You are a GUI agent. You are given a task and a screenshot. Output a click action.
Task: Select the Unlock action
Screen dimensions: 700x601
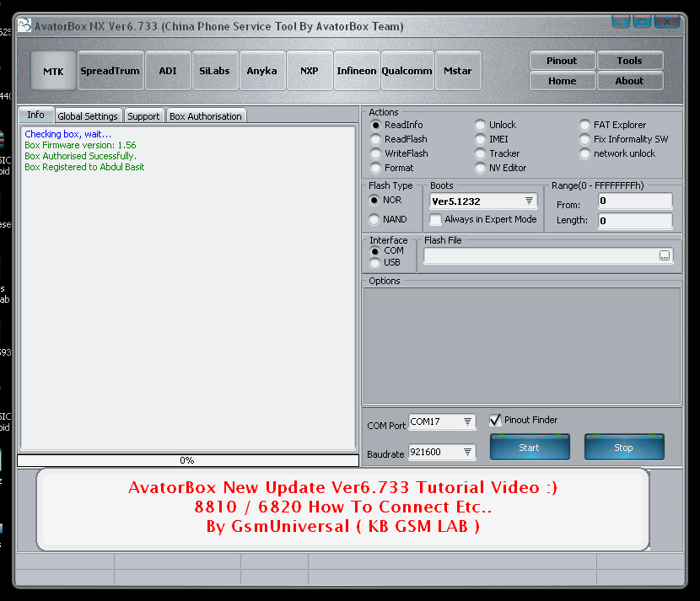click(496, 125)
